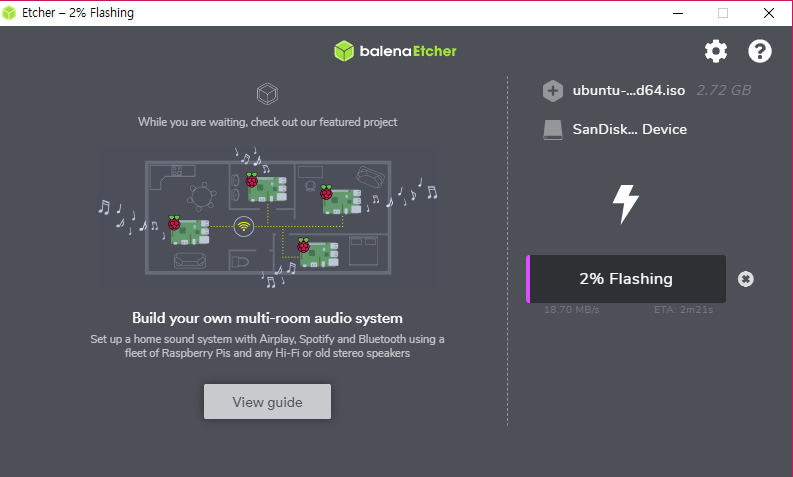Click the 'Set up a home sound system' description
This screenshot has width=793, height=477.
[x=267, y=346]
